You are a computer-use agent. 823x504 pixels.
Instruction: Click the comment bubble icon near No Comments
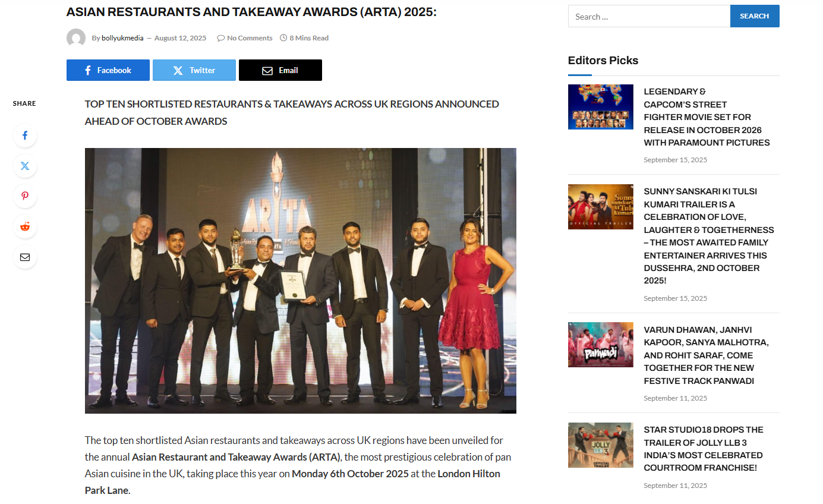pos(220,38)
